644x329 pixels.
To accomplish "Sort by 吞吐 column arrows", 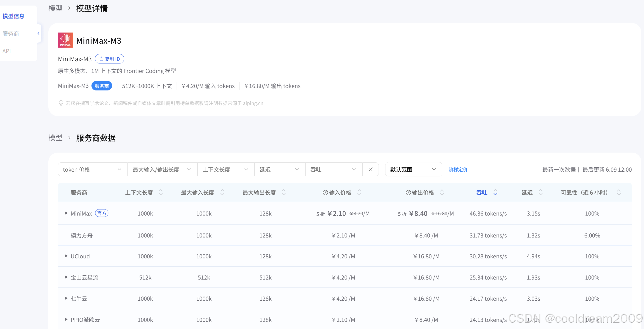I will pos(495,192).
